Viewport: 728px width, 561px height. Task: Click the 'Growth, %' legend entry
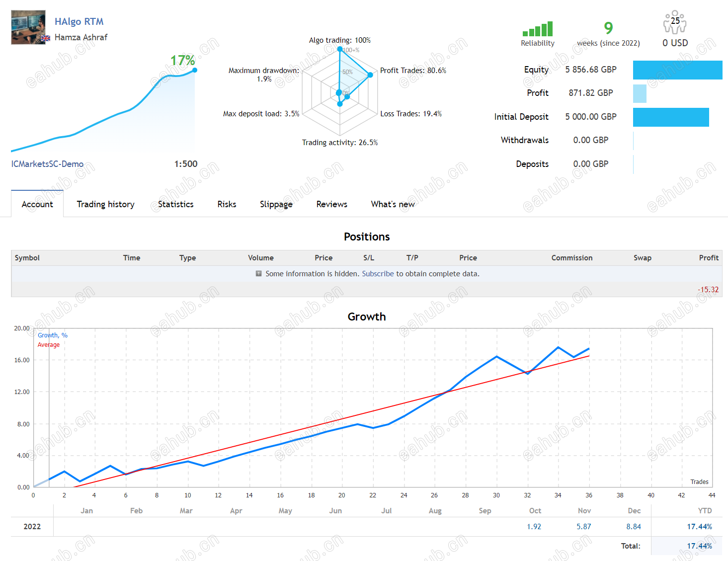click(53, 335)
